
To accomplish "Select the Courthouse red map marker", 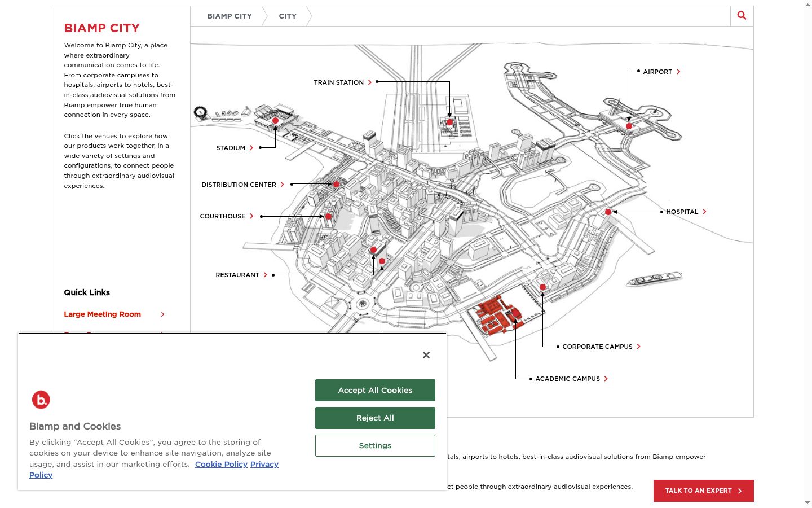I will [328, 216].
